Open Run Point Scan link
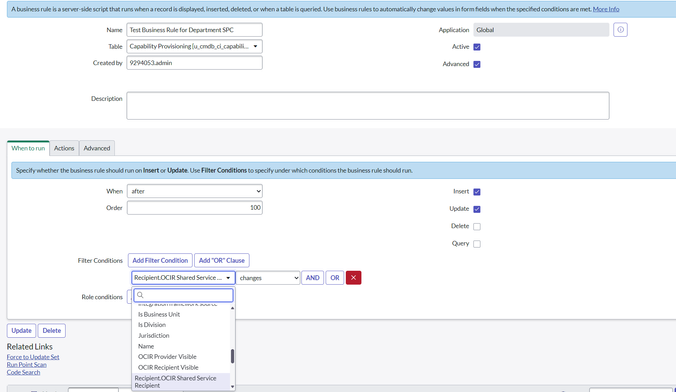The height and width of the screenshot is (392, 676). pos(26,365)
